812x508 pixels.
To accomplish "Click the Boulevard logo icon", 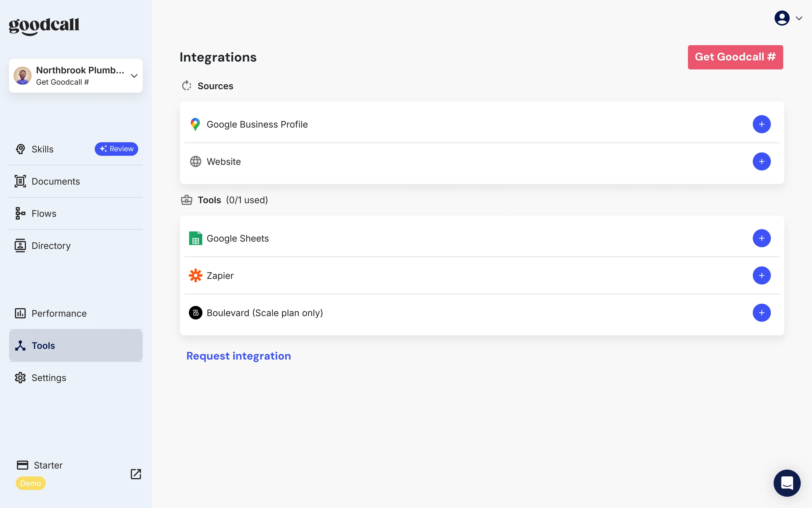I will click(196, 313).
